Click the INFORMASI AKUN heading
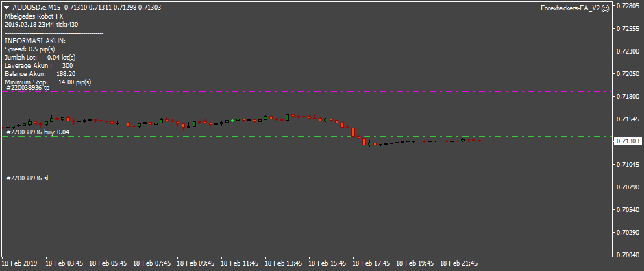The width and height of the screenshot is (644, 271). tap(36, 41)
